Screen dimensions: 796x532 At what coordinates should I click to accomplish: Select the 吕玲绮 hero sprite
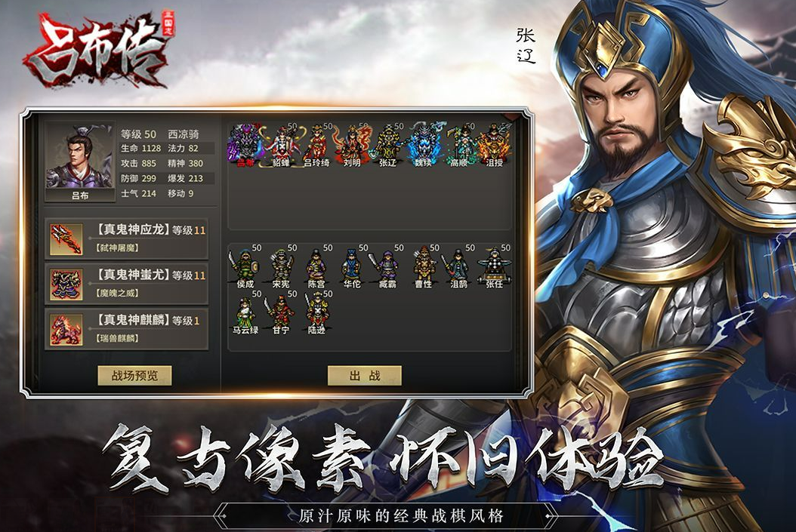click(316, 145)
